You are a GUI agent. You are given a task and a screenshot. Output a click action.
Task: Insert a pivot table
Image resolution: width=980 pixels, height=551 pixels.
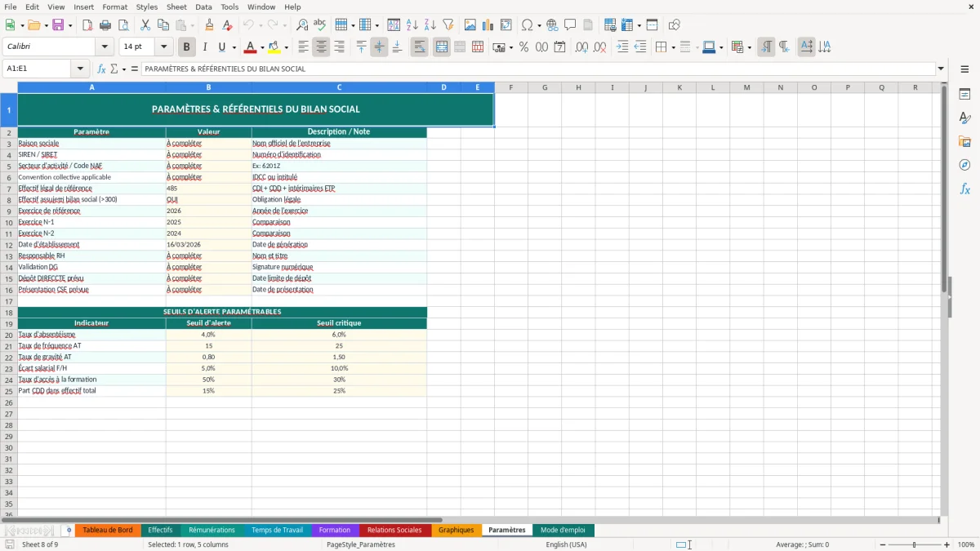pyautogui.click(x=506, y=25)
